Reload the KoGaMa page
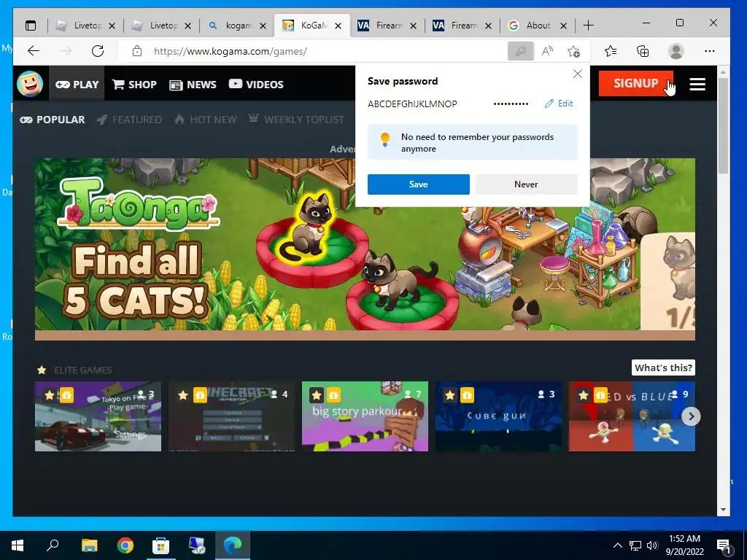747x560 pixels. (x=98, y=51)
